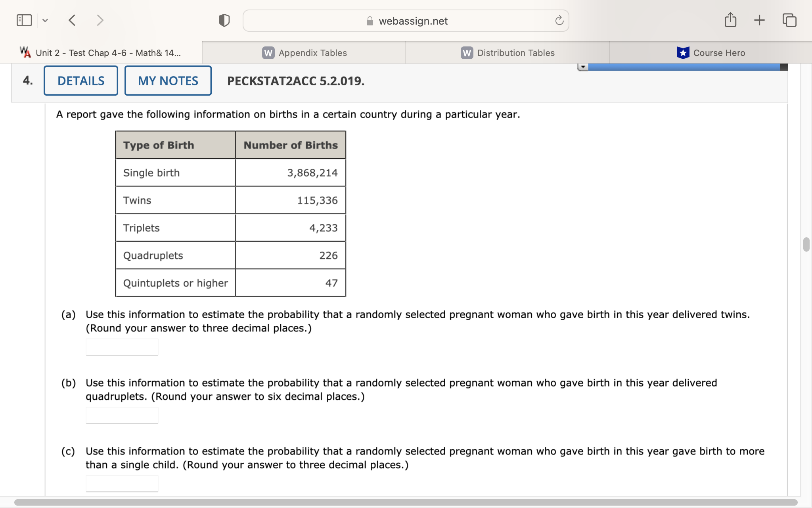Image resolution: width=812 pixels, height=508 pixels.
Task: Toggle the Safari sidebar icon
Action: click(x=24, y=20)
